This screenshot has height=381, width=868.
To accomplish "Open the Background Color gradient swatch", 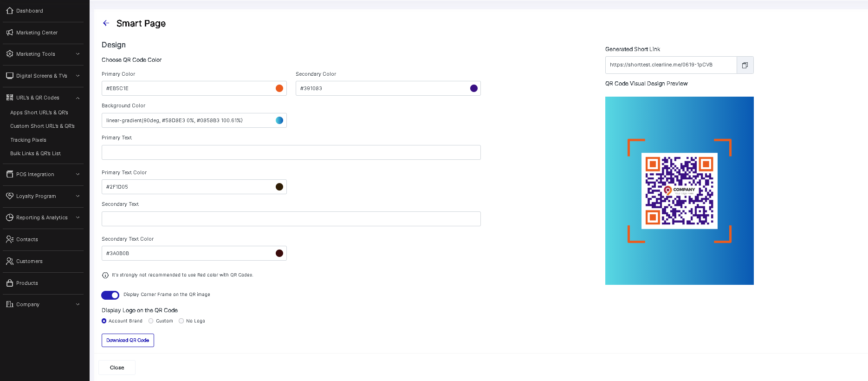I will [x=279, y=120].
